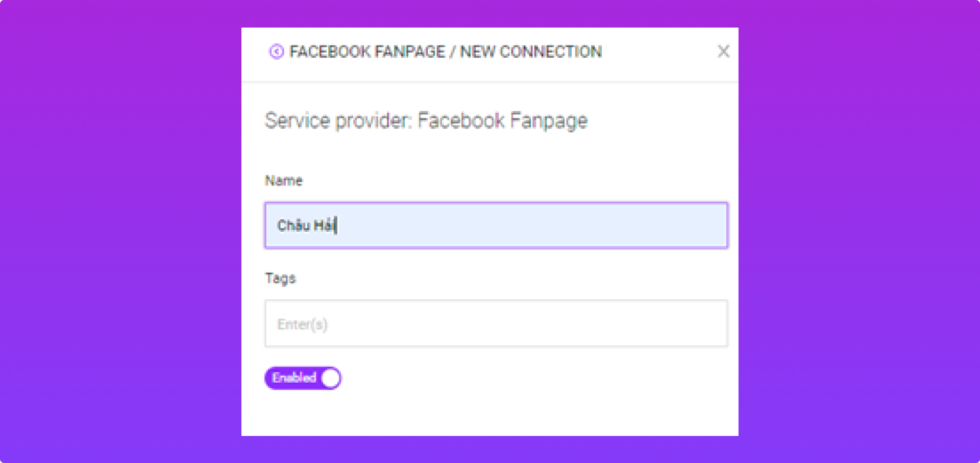Select the "FACEBOOK FANPAGE" breadcrumb text
This screenshot has width=980, height=463.
point(367,52)
